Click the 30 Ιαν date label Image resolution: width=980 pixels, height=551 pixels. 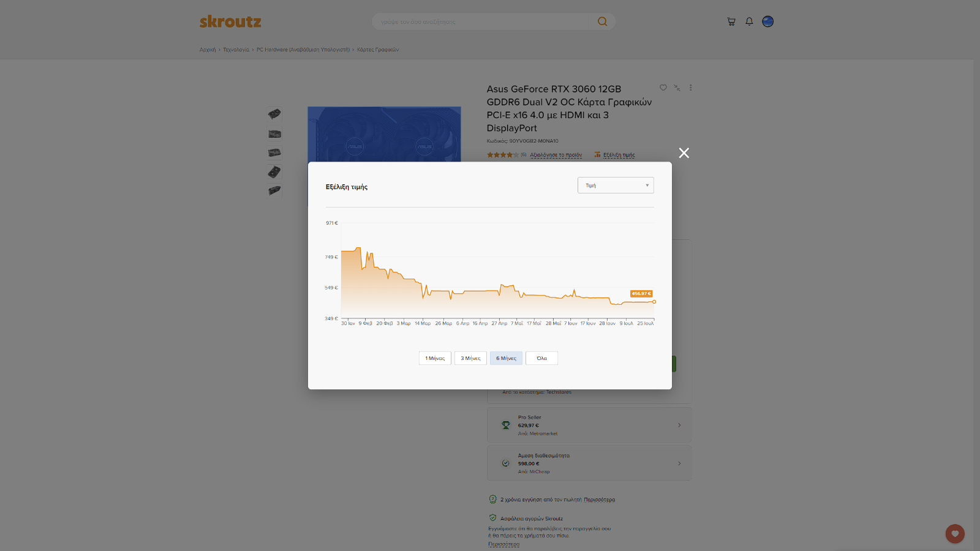pos(348,323)
